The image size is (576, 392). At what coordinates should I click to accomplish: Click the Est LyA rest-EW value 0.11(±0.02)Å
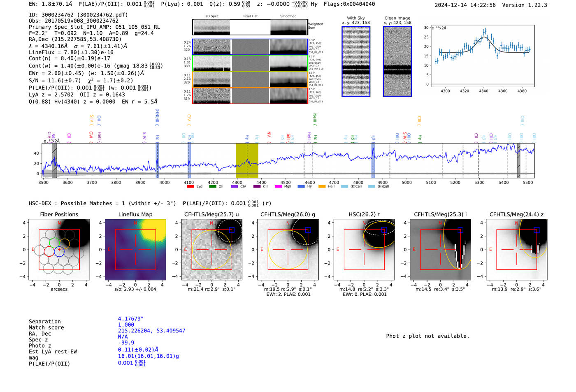click(138, 350)
